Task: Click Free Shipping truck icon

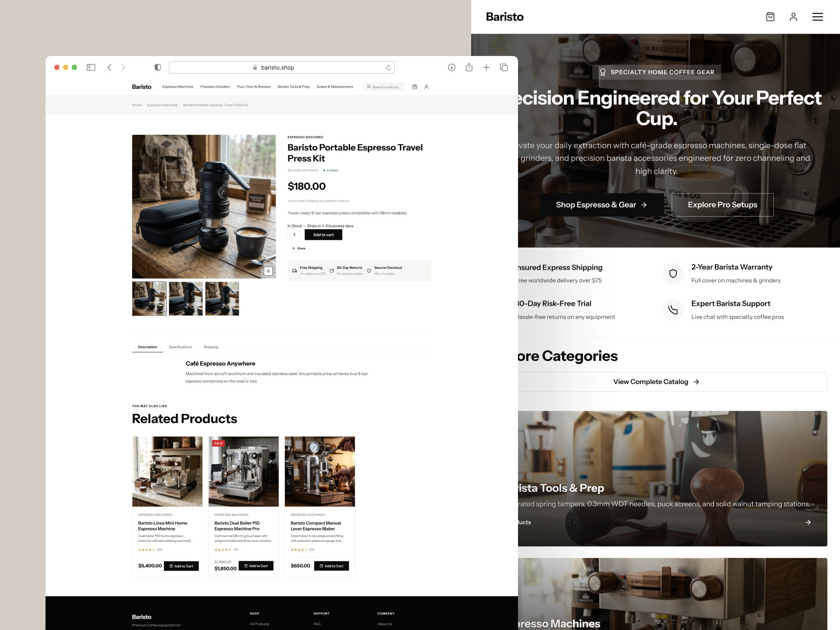Action: click(295, 271)
